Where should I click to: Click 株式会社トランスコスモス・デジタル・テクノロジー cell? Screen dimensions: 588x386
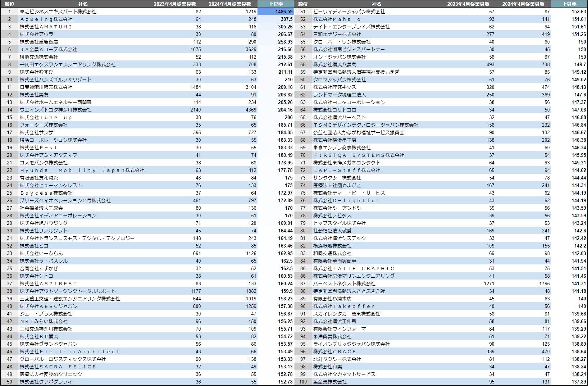pyautogui.click(x=77, y=238)
